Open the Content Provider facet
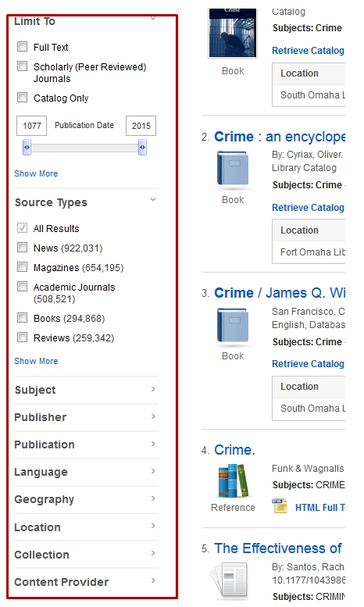The height and width of the screenshot is (607, 364). point(86,582)
